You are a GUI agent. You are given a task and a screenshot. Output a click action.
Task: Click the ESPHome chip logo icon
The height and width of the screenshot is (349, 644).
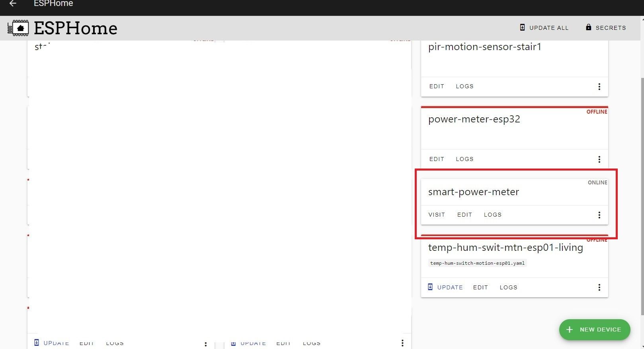pyautogui.click(x=18, y=28)
